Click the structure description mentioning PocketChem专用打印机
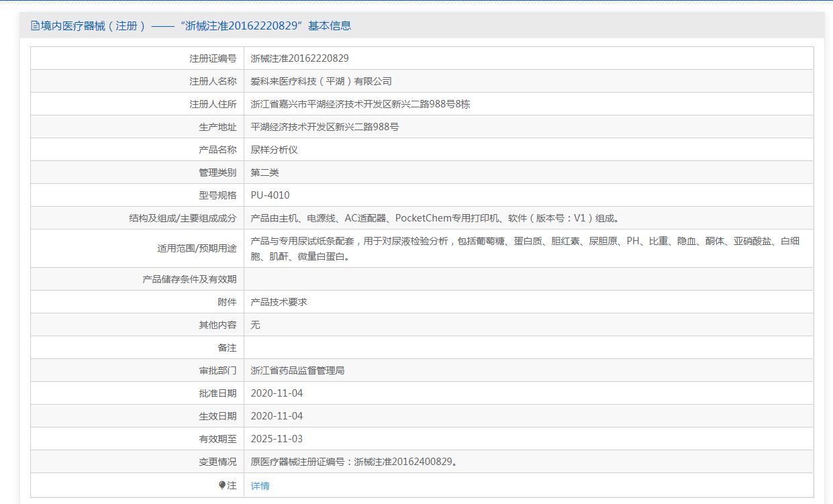This screenshot has width=833, height=504. pyautogui.click(x=436, y=218)
